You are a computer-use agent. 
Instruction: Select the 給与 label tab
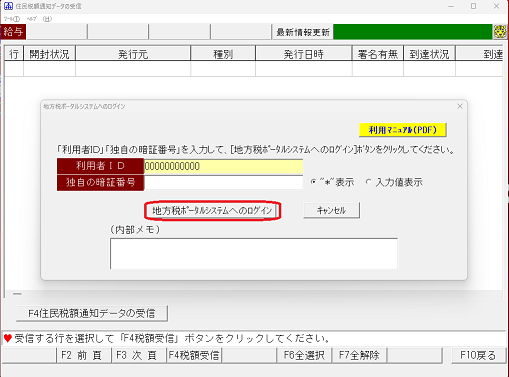(13, 32)
